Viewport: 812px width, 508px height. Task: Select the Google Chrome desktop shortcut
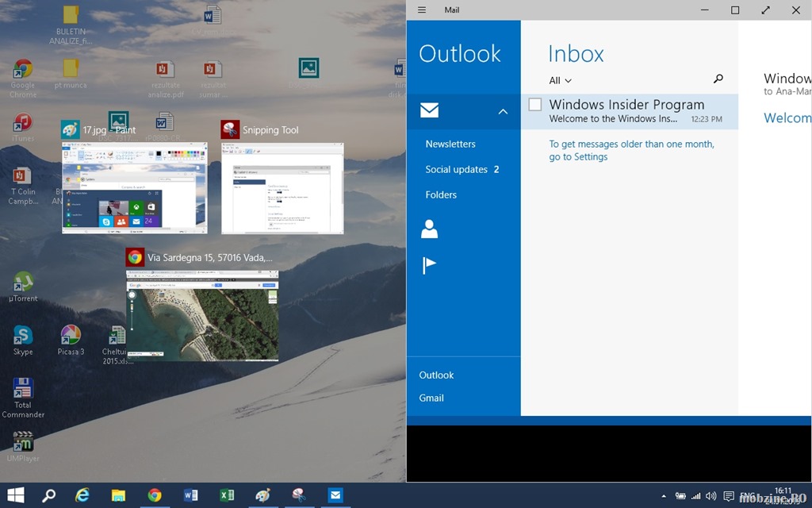coord(23,79)
